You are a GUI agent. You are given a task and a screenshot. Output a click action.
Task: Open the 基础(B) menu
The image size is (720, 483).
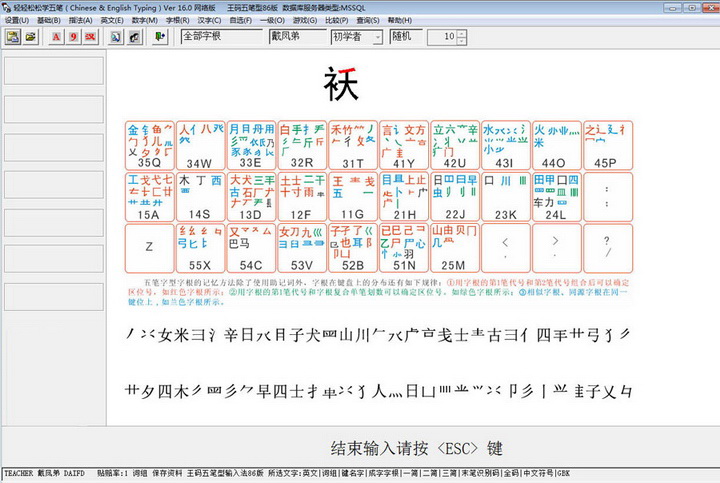click(x=49, y=20)
